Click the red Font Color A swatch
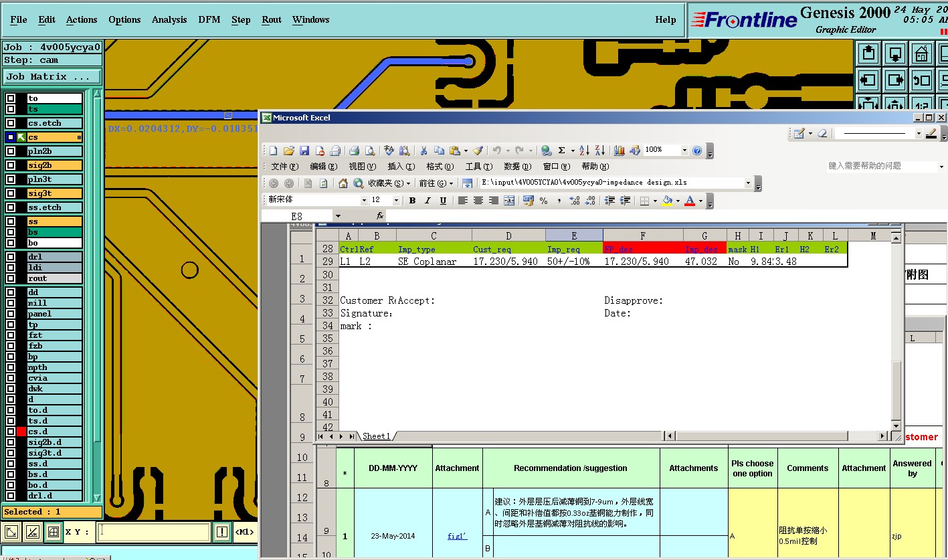This screenshot has height=560, width=948. pos(690,201)
